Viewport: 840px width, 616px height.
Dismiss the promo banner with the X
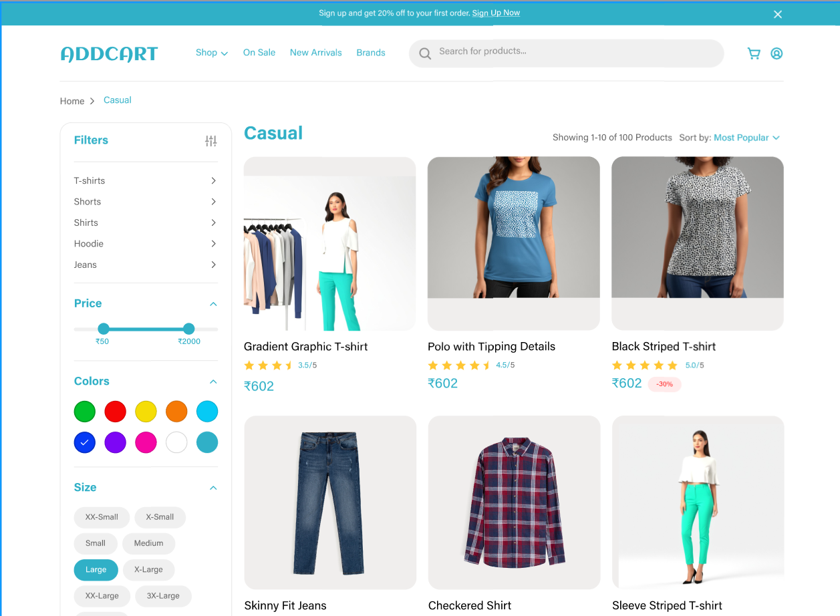pos(778,14)
